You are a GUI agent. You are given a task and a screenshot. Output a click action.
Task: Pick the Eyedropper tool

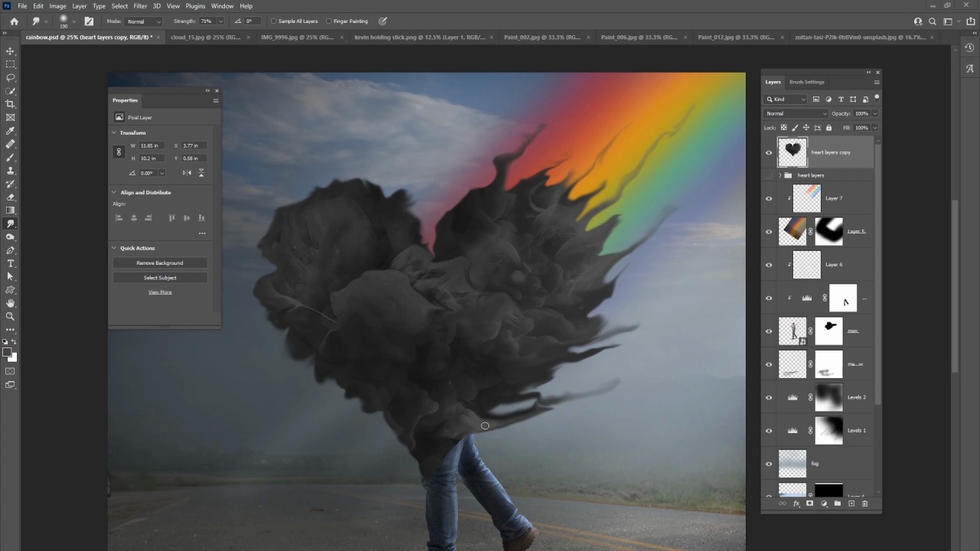(x=10, y=131)
